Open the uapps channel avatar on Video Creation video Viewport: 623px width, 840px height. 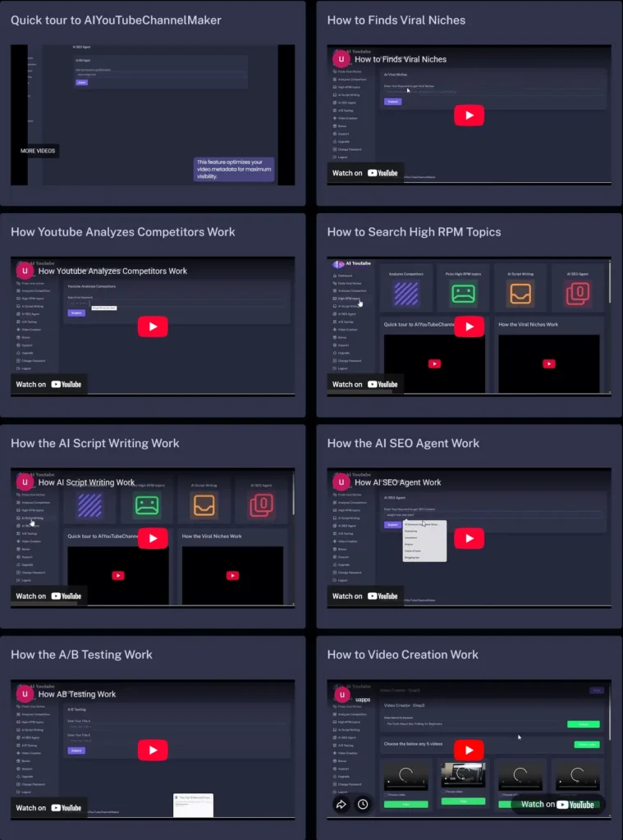point(342,694)
